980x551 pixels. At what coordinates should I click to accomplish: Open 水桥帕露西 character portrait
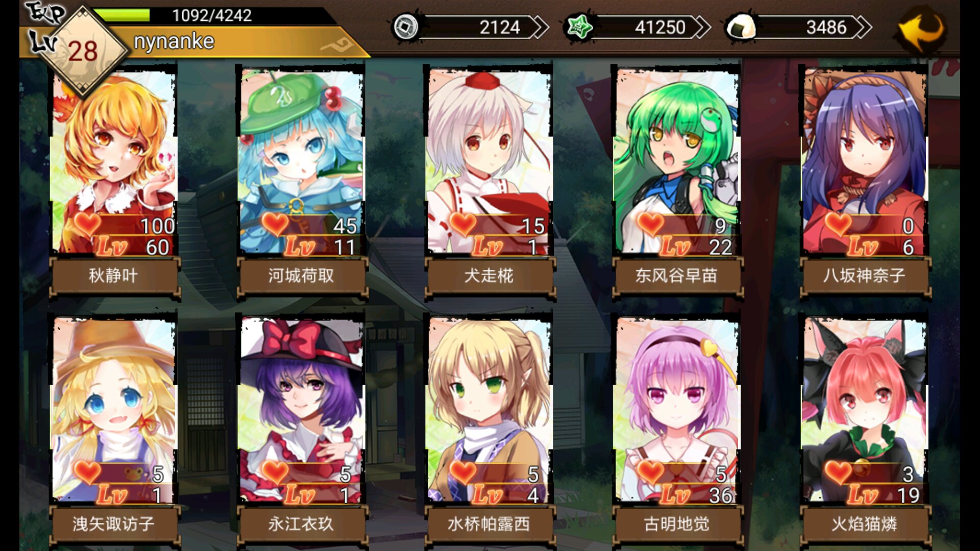tap(489, 409)
